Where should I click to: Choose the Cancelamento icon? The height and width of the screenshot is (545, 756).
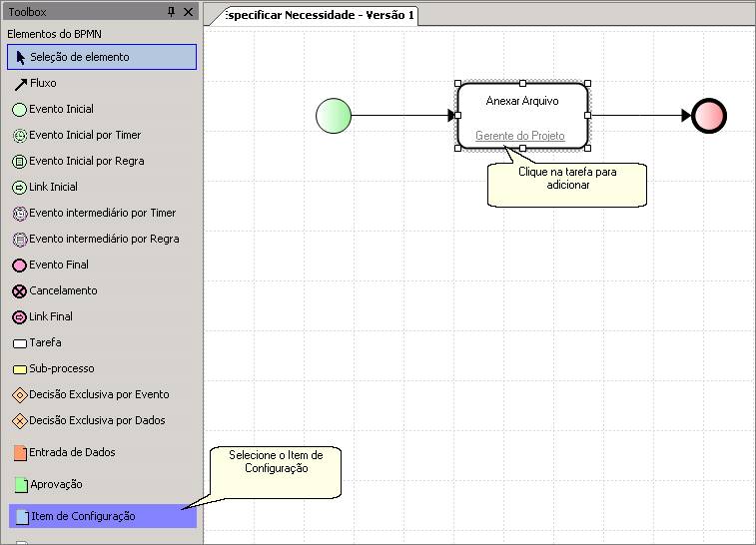pos(19,291)
